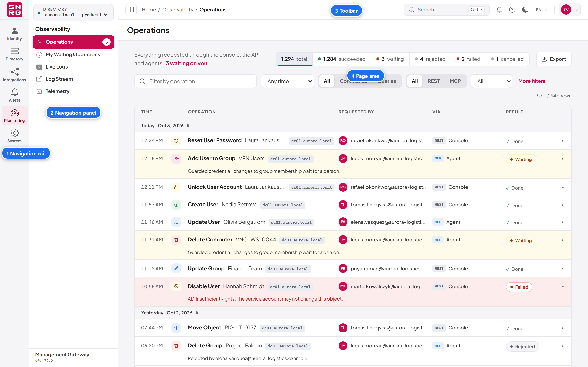This screenshot has width=588, height=367.
Task: Open the Any time dropdown
Action: [x=287, y=81]
